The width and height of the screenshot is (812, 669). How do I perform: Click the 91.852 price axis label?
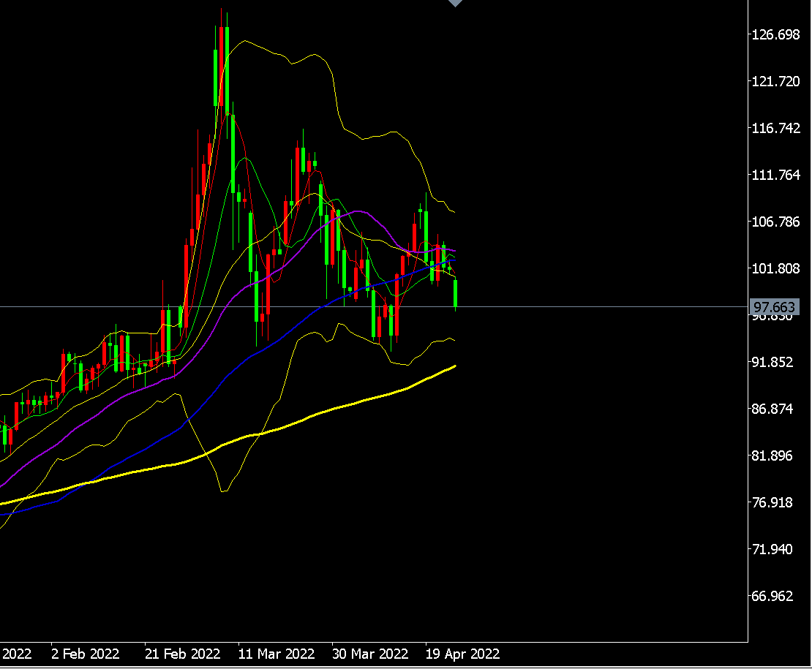click(x=775, y=362)
